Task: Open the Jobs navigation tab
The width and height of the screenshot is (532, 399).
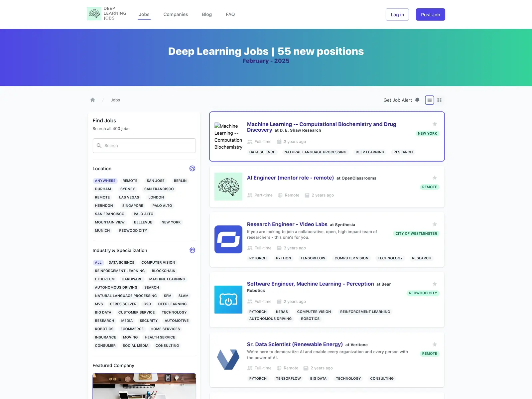Action: 144,14
